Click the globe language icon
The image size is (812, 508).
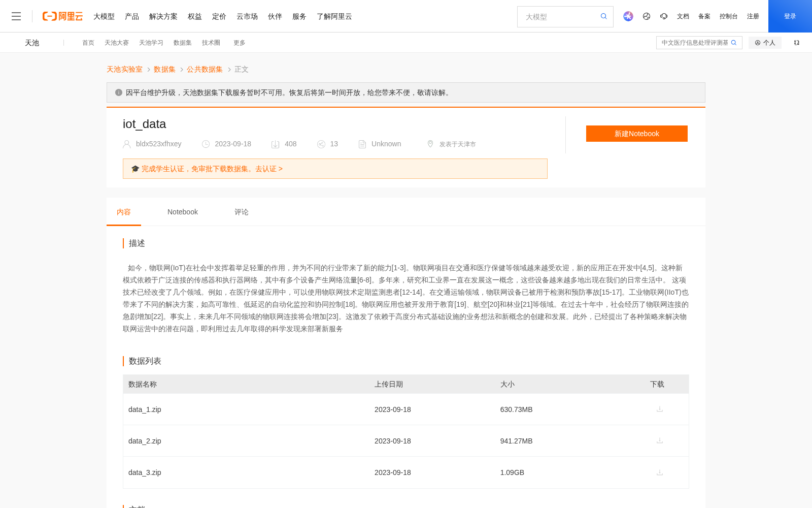click(x=647, y=16)
